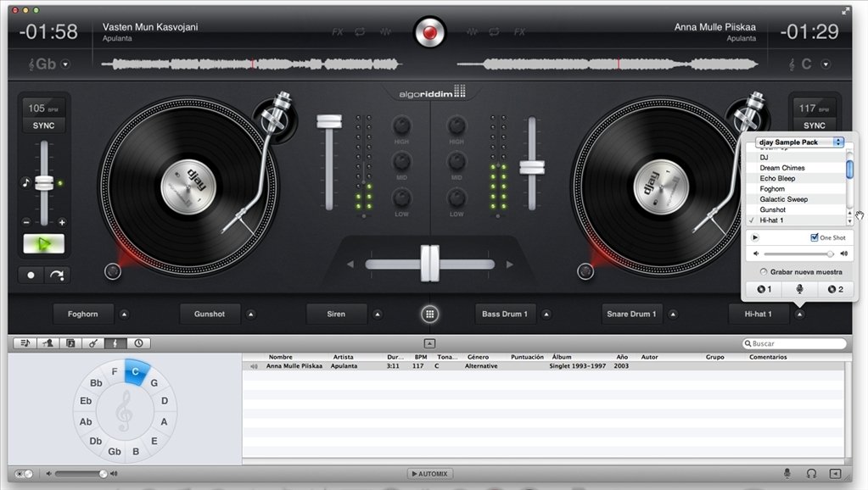This screenshot has height=490, width=868.
Task: Switch to the guitar-icon library tab
Action: [x=93, y=343]
